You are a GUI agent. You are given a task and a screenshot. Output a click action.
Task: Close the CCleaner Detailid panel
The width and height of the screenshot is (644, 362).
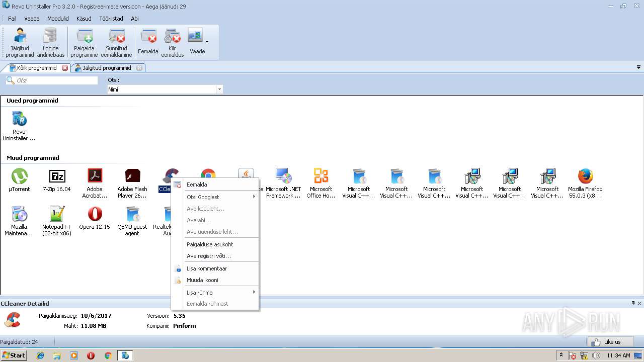coord(640,304)
